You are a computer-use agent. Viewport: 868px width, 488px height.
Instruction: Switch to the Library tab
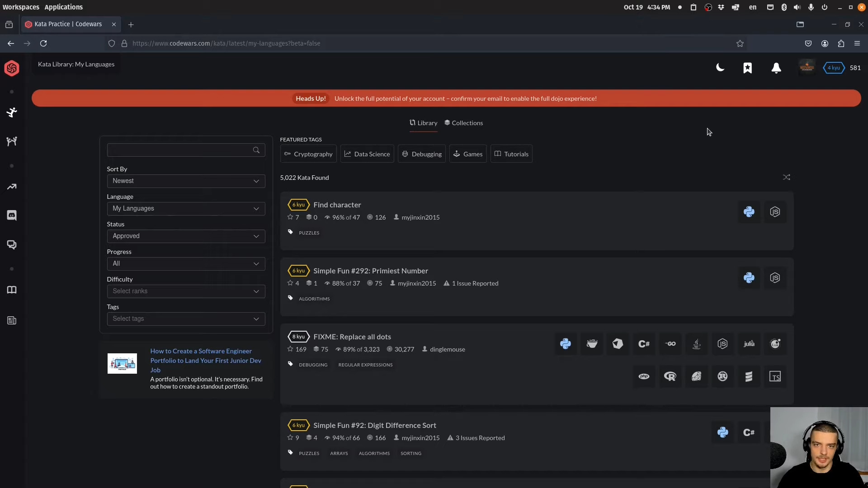tap(424, 123)
